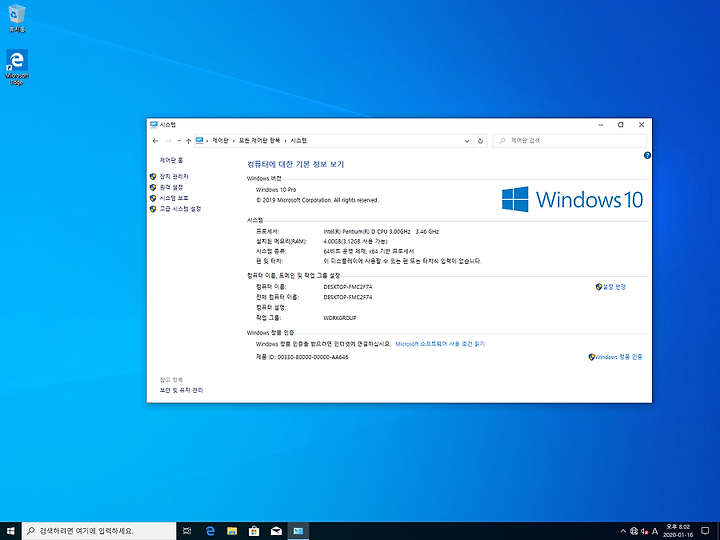
Task: Click the Windows 10 logo
Action: point(572,199)
